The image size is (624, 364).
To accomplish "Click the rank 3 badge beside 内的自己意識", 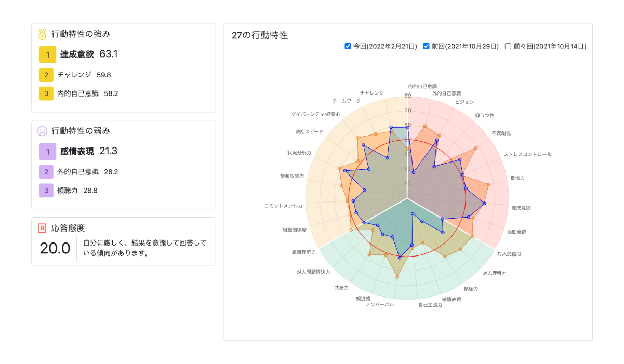I will (x=46, y=93).
